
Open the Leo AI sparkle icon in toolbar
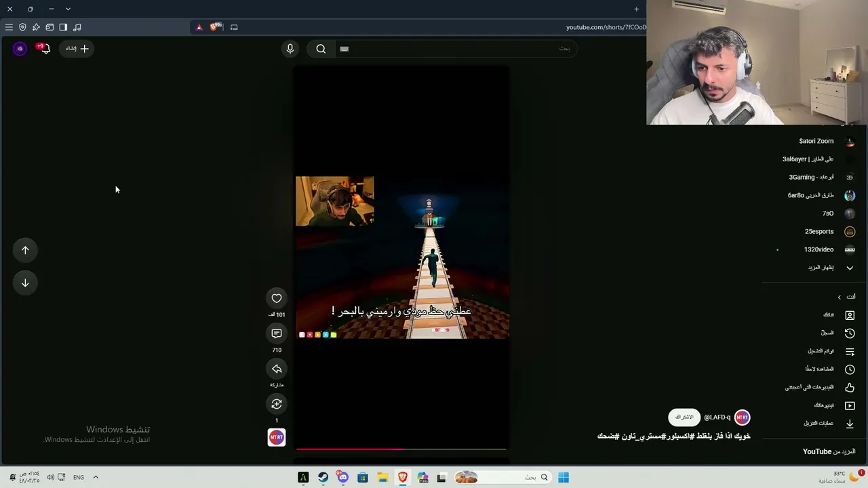pyautogui.click(x=36, y=27)
